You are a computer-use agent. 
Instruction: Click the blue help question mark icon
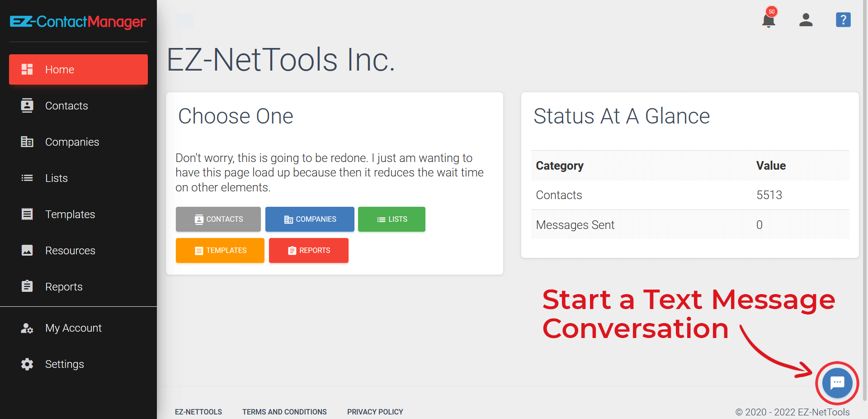click(x=843, y=20)
